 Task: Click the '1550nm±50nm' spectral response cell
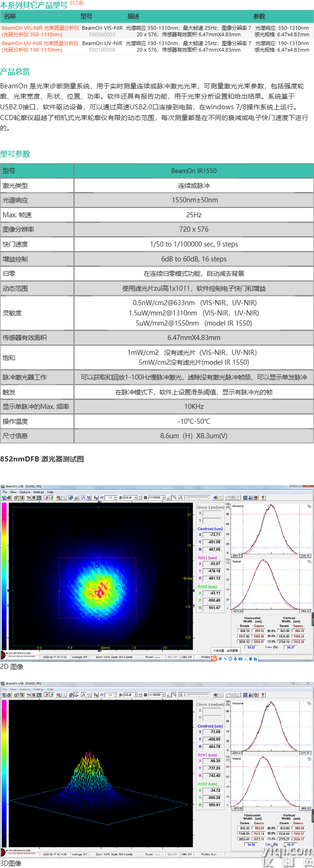pos(194,200)
